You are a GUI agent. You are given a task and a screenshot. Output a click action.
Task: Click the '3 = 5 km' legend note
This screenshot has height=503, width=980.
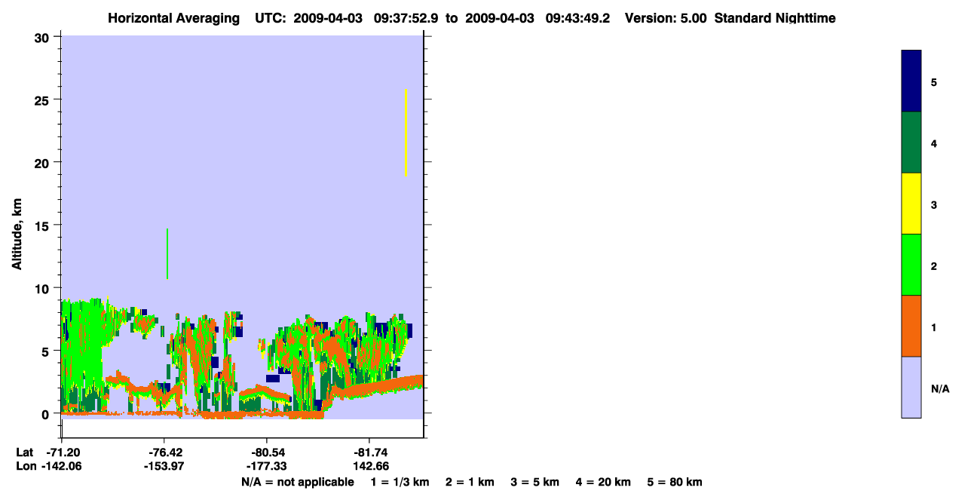(535, 482)
